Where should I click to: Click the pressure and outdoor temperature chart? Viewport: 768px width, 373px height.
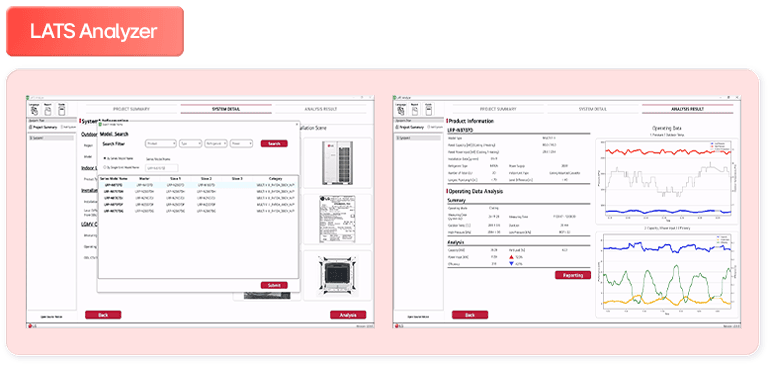[667, 181]
